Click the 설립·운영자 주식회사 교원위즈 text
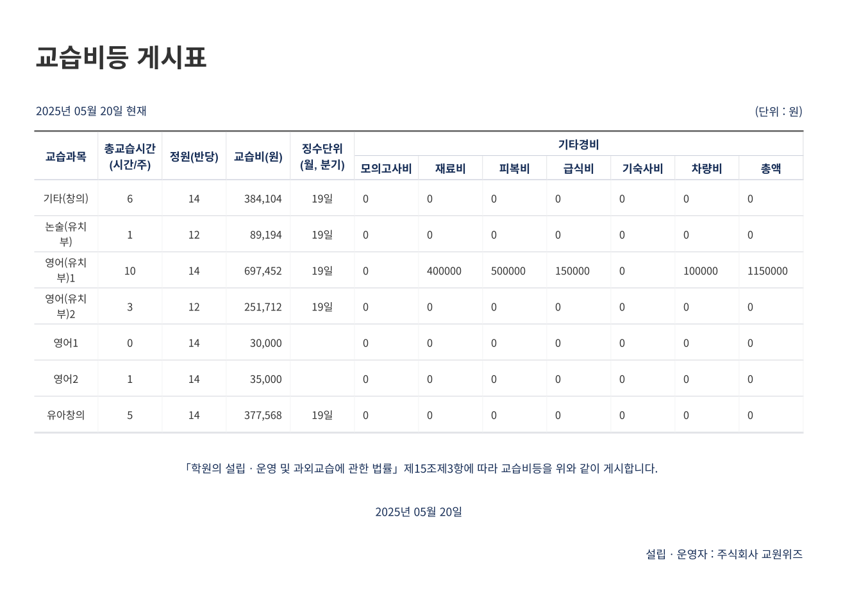The height and width of the screenshot is (592, 868). pyautogui.click(x=724, y=554)
